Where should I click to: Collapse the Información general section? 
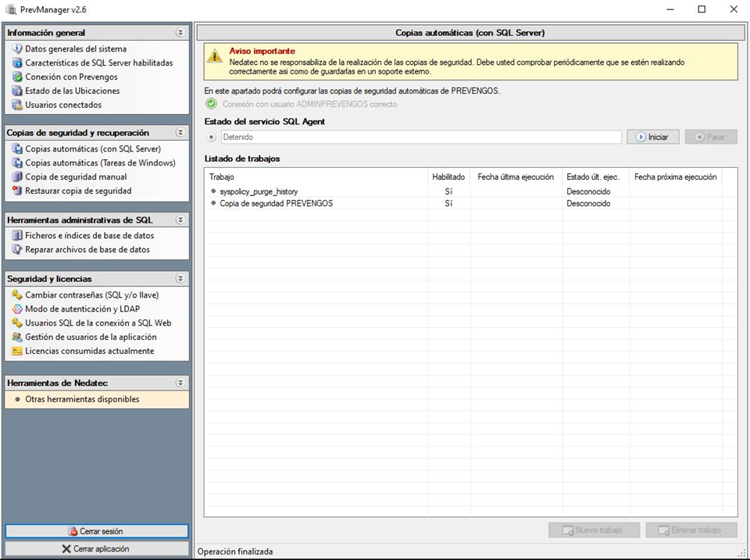pos(180,33)
